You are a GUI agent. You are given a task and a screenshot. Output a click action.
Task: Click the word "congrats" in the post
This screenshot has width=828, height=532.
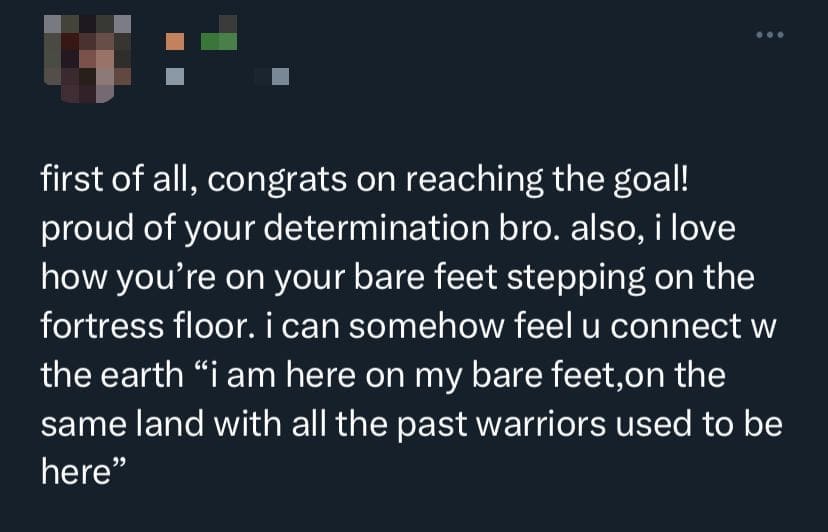(277, 180)
